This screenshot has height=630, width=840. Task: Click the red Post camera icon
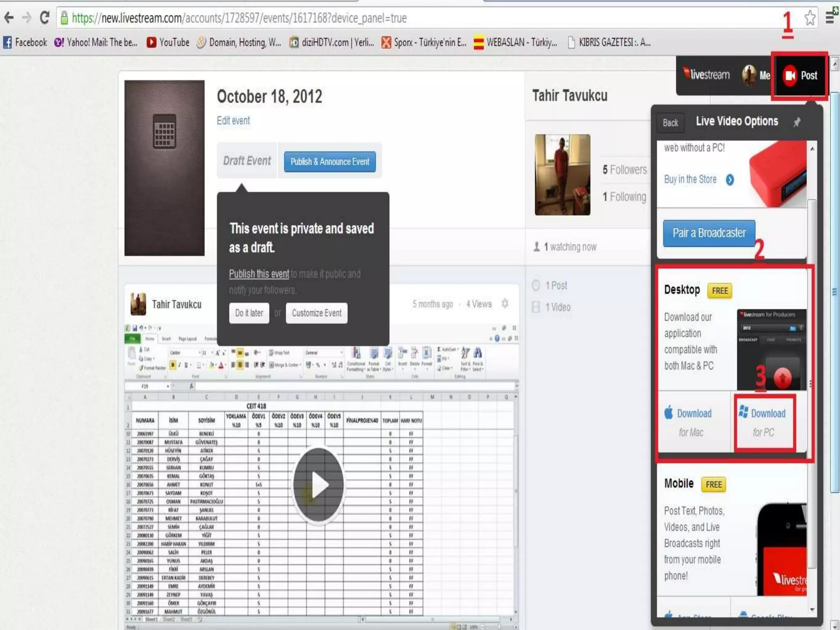pyautogui.click(x=790, y=75)
